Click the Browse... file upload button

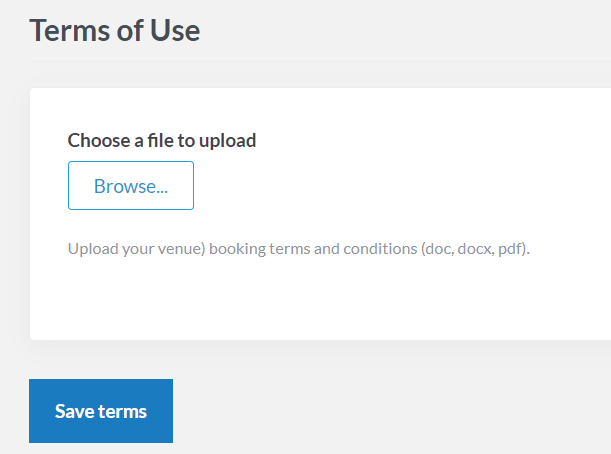[131, 185]
